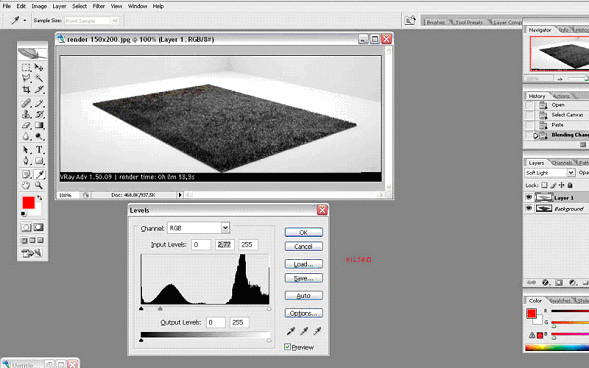Open the Channel RGB dropdown

198,228
